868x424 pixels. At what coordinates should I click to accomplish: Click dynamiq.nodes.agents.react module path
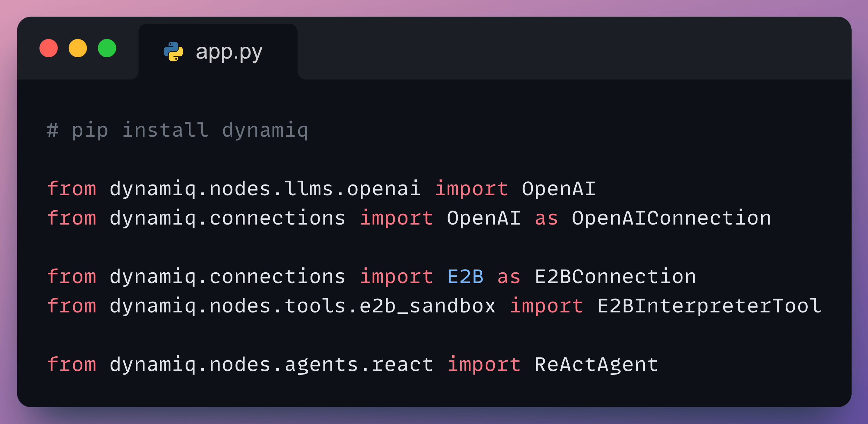tap(271, 365)
